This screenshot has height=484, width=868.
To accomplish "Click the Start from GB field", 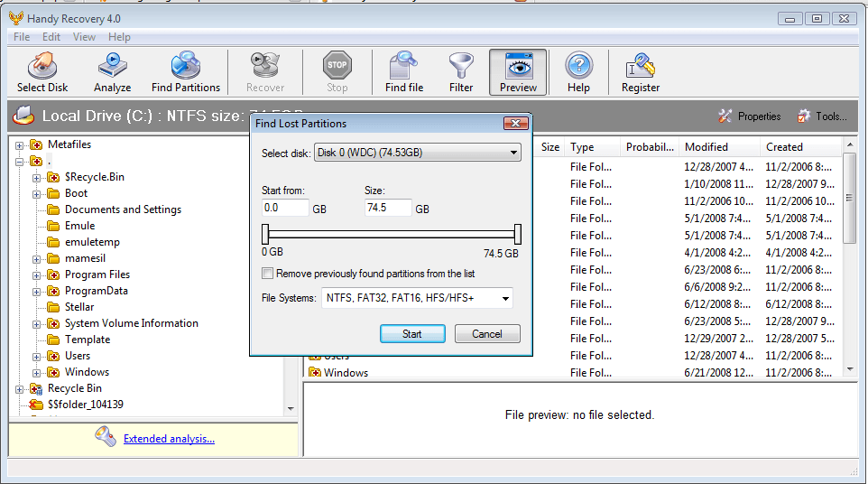I will (x=285, y=208).
